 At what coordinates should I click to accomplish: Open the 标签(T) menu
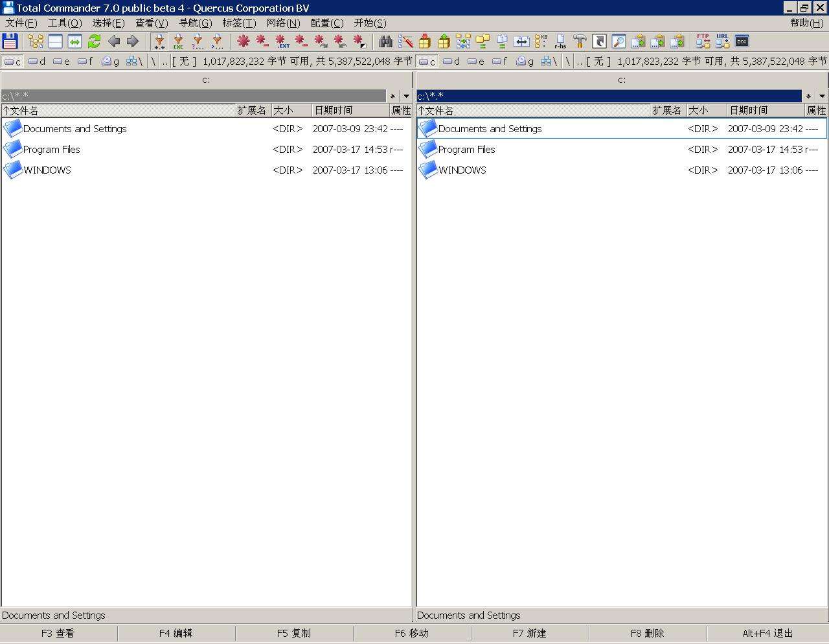[x=239, y=23]
